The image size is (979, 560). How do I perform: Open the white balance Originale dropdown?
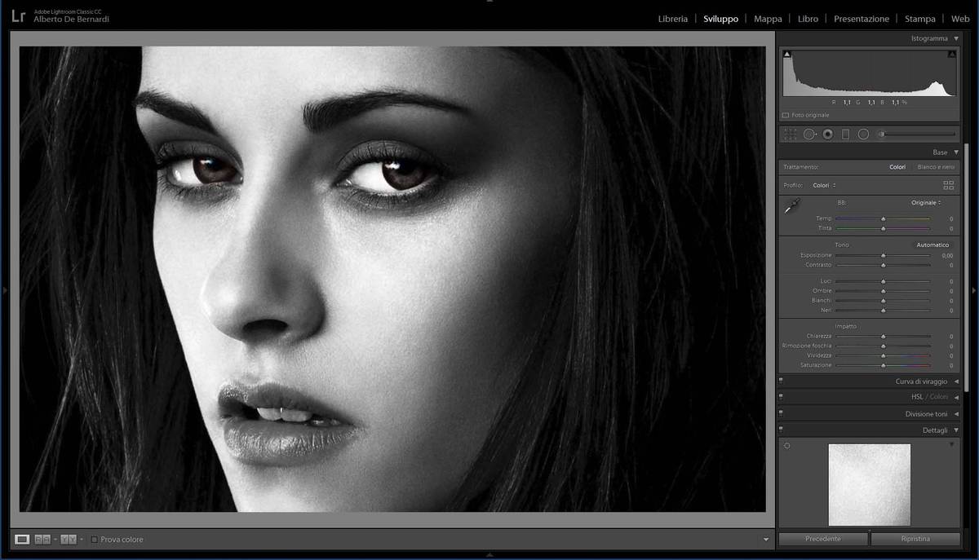926,202
